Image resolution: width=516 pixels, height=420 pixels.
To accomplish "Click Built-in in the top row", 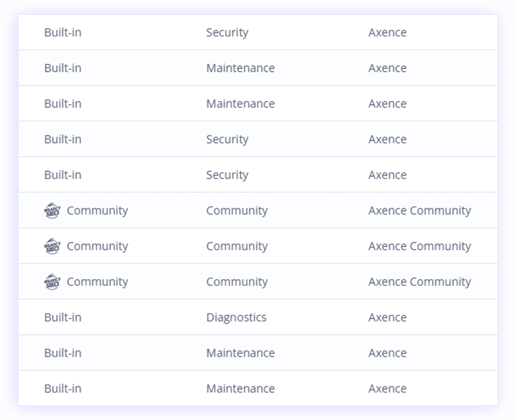I will (x=63, y=33).
